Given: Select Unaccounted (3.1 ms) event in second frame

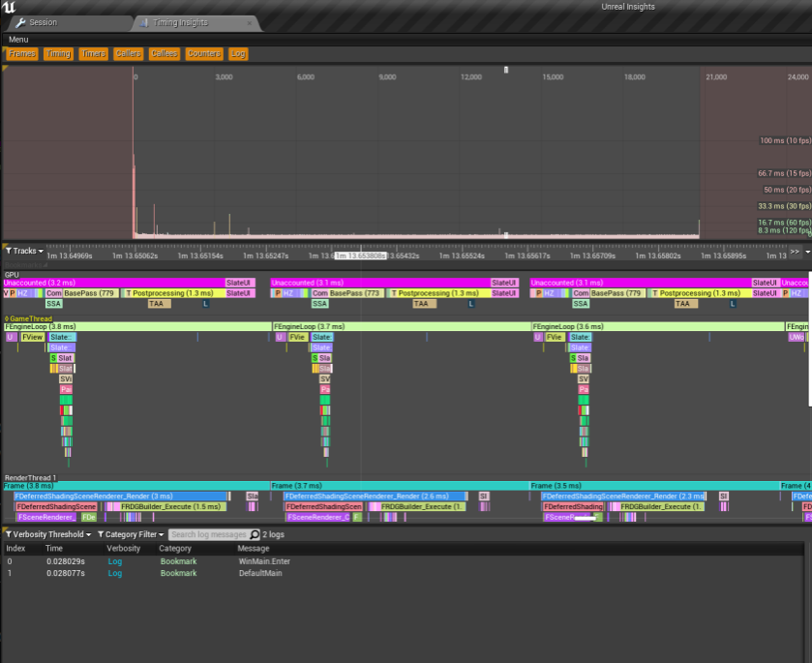Looking at the screenshot, I should click(x=380, y=283).
